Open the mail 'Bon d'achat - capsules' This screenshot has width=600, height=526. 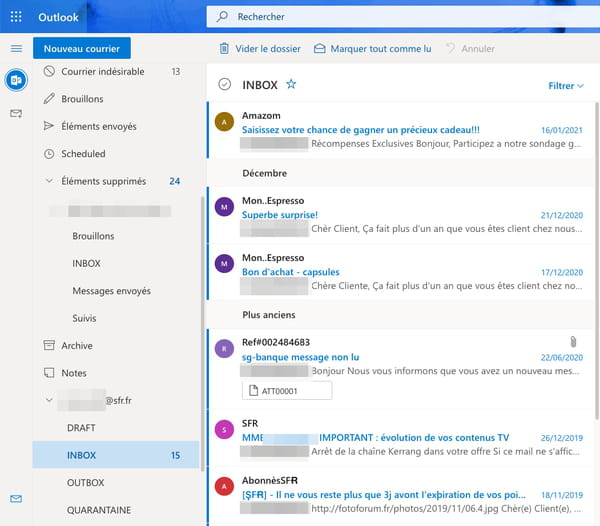click(400, 272)
